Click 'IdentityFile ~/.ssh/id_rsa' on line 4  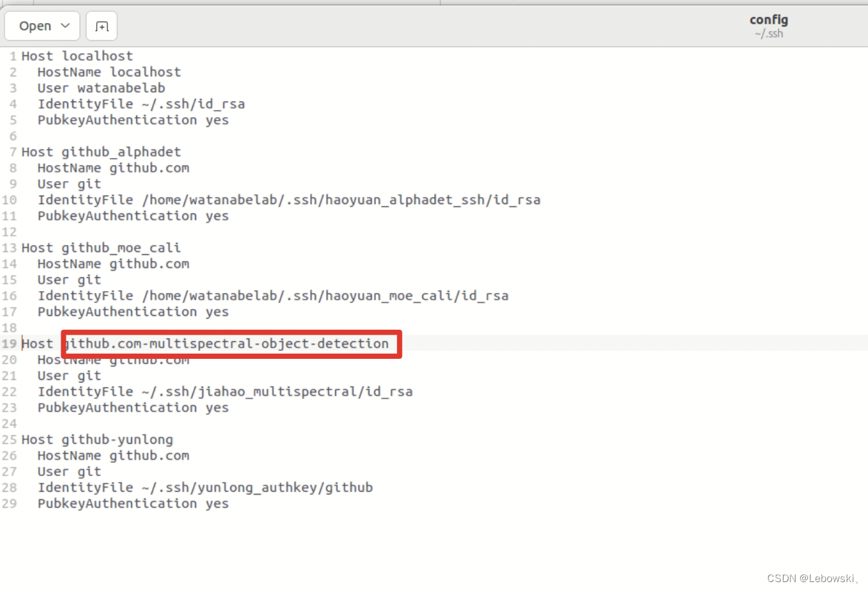[141, 104]
